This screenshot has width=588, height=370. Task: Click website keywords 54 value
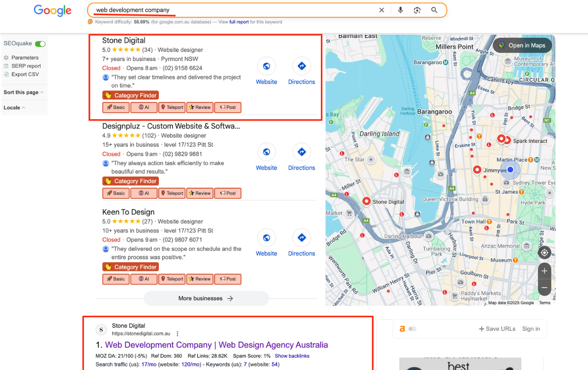275,364
